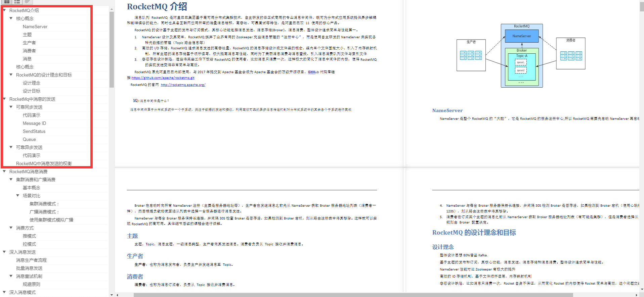Open 代码演示 under 可靠异步发送
Viewport: 644px width, 297px height.
pos(32,155)
